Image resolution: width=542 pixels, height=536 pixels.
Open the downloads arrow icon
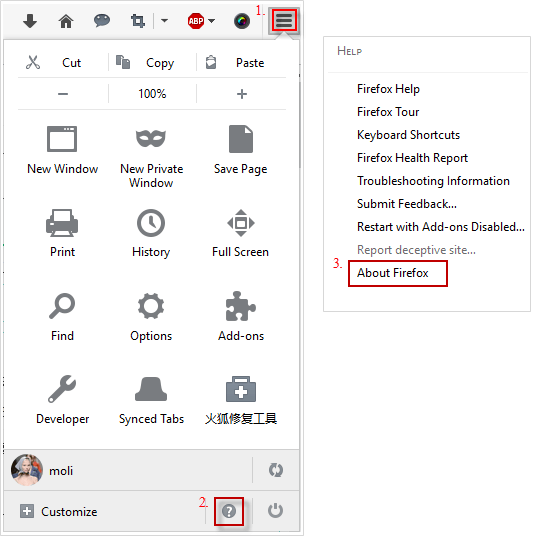30,21
